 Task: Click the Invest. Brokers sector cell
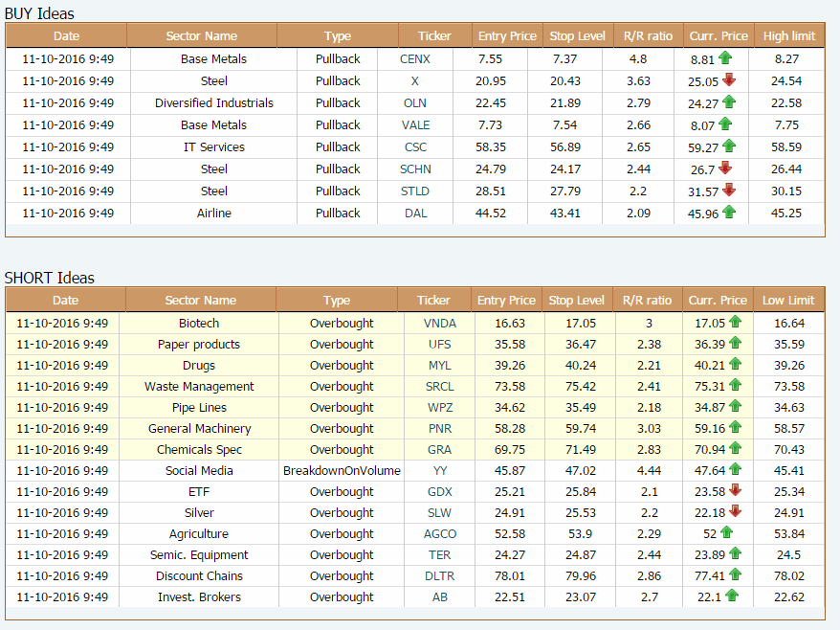[x=199, y=596]
